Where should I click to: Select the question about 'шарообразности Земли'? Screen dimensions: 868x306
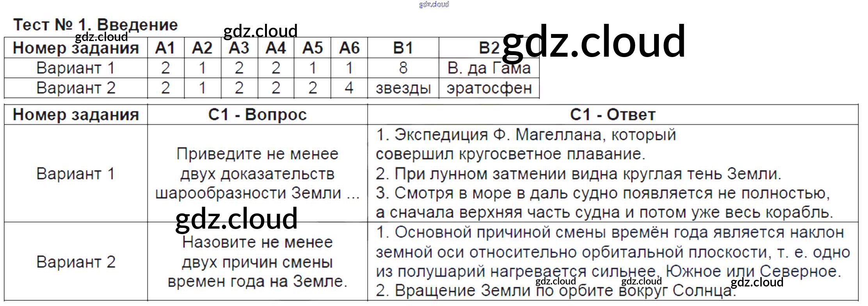point(257,174)
